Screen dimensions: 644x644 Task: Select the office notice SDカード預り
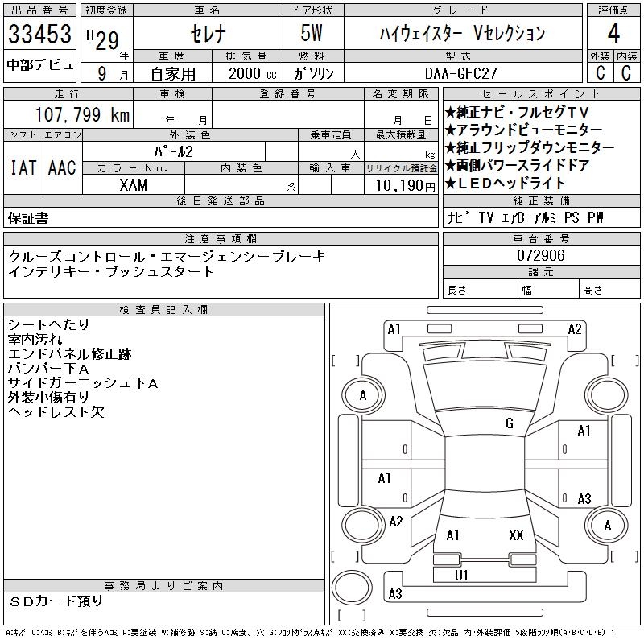pyautogui.click(x=56, y=601)
